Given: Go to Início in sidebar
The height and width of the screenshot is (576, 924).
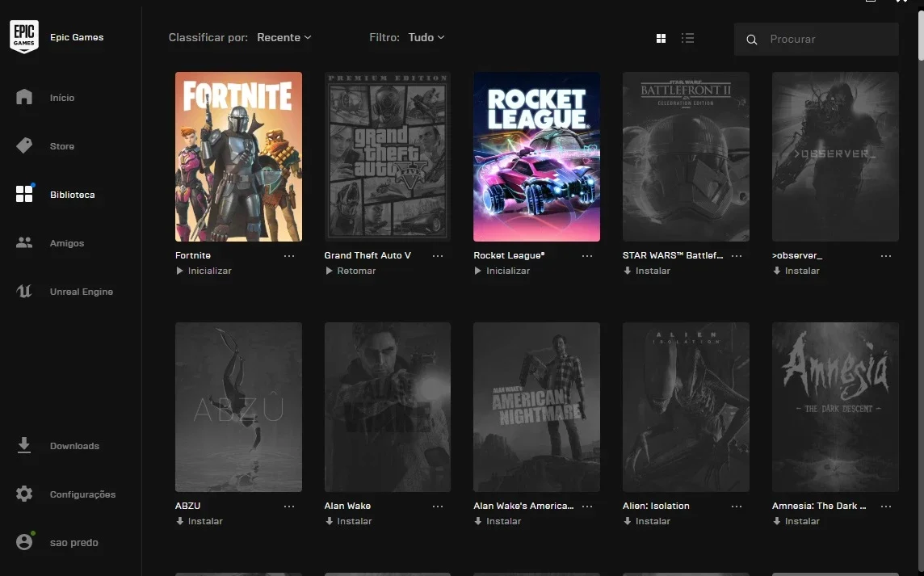Looking at the screenshot, I should [x=62, y=97].
